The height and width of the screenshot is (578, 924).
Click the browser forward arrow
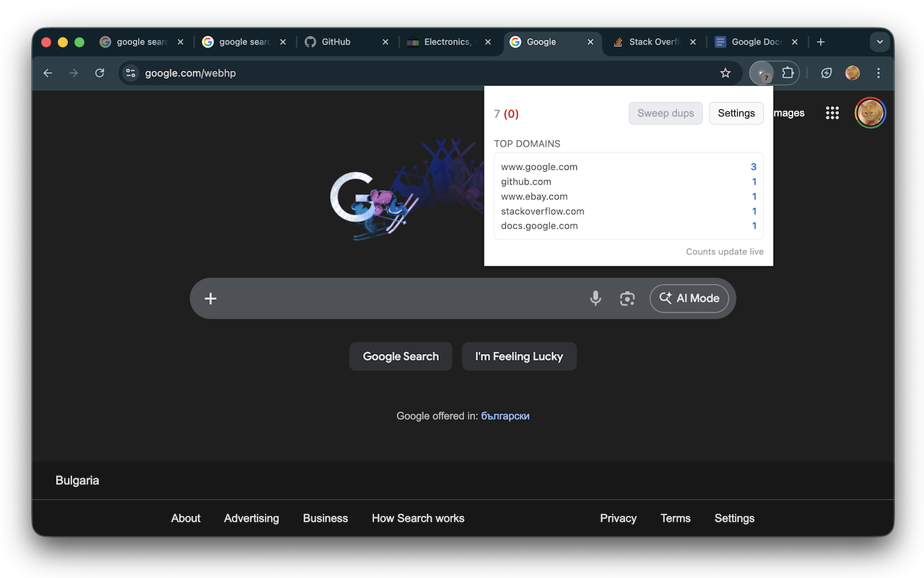(74, 73)
